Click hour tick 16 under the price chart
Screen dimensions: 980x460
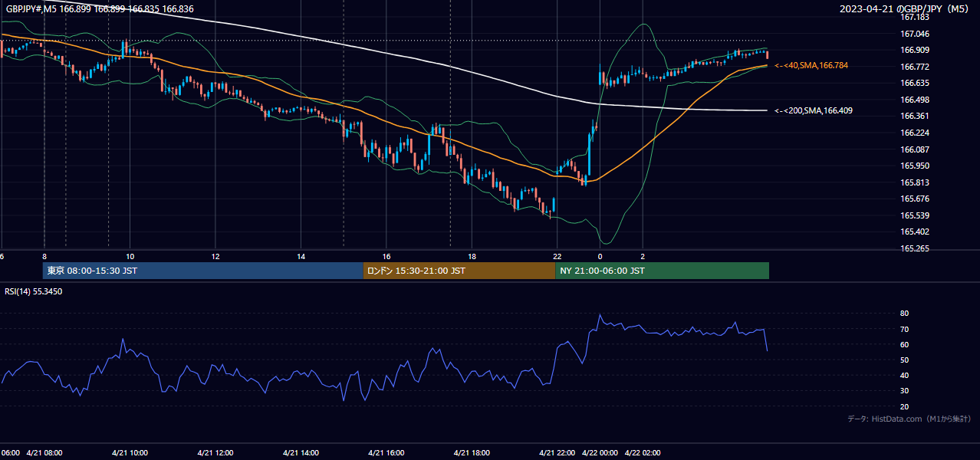pyautogui.click(x=386, y=257)
